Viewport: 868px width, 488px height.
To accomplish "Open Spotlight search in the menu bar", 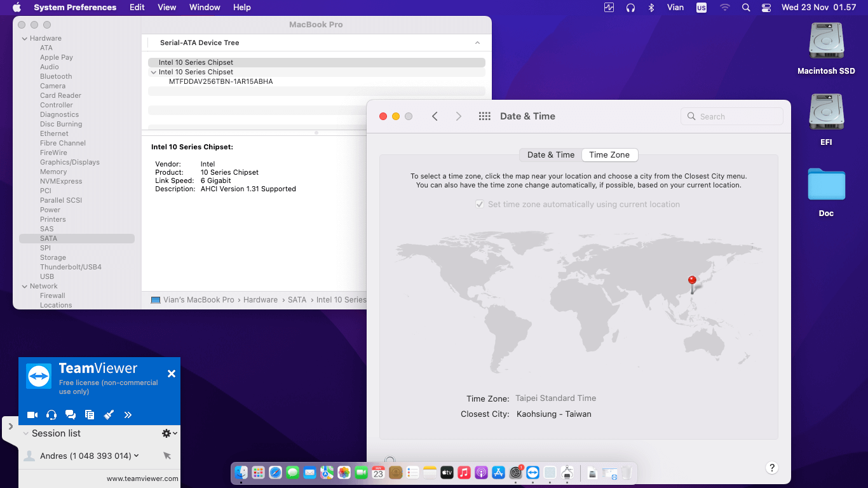I will (x=747, y=8).
